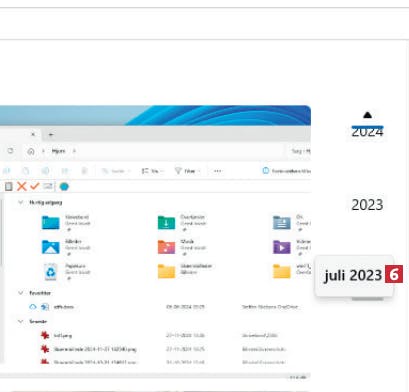
Task: Jump to 2023 on the timeline
Action: [367, 205]
